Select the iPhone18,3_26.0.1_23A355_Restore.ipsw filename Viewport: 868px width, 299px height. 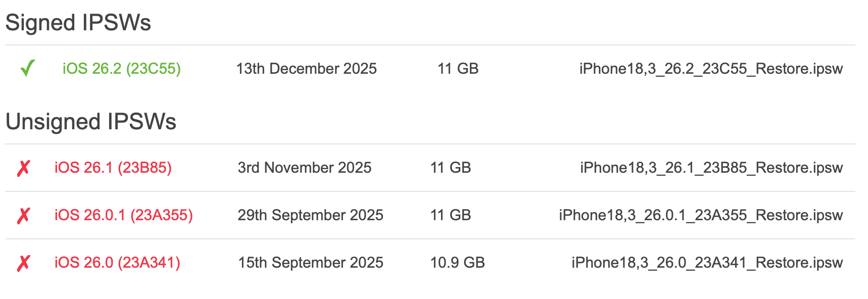coord(700,215)
